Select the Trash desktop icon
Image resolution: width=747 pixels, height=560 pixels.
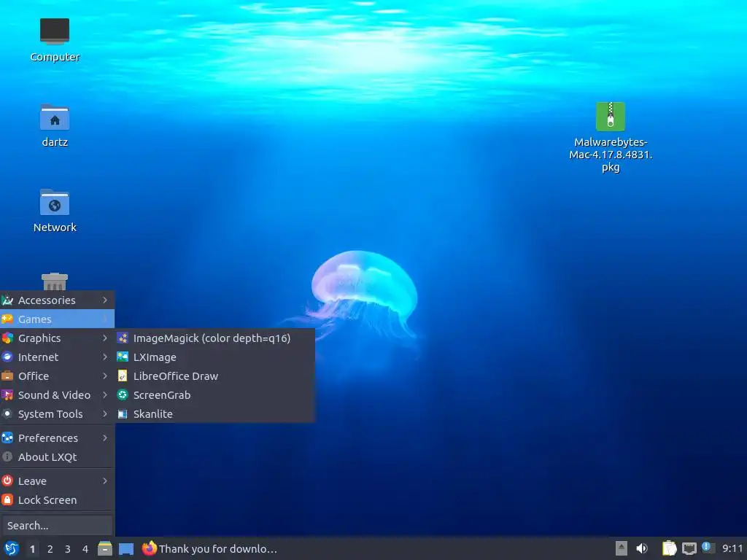coord(54,281)
